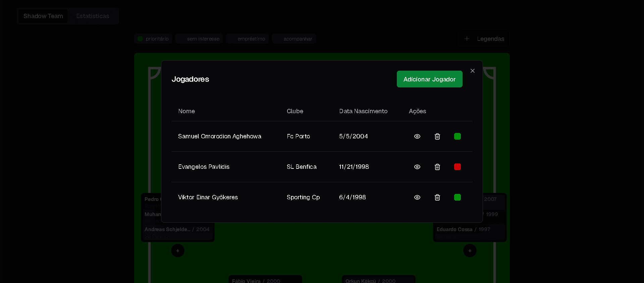This screenshot has height=283, width=644.
Task: Click green status swatch for Samuel Omorodion
Action: coord(457,136)
